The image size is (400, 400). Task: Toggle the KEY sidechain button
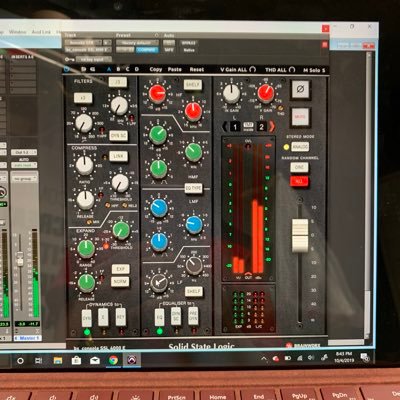(x=120, y=317)
